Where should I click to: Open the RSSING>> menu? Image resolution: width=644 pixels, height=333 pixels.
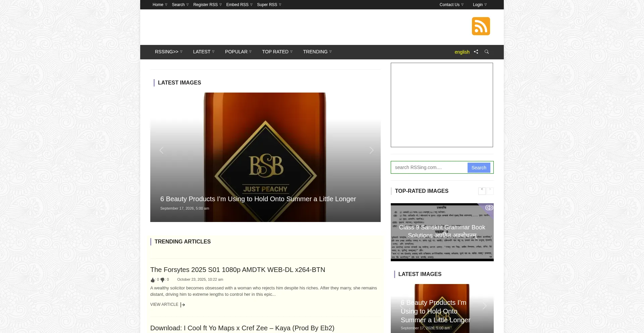tap(169, 52)
